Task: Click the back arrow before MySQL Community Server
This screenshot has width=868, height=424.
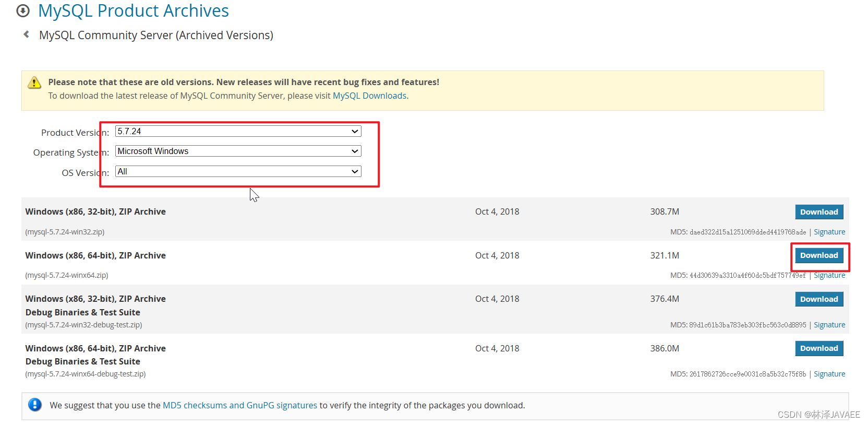Action: [x=26, y=34]
